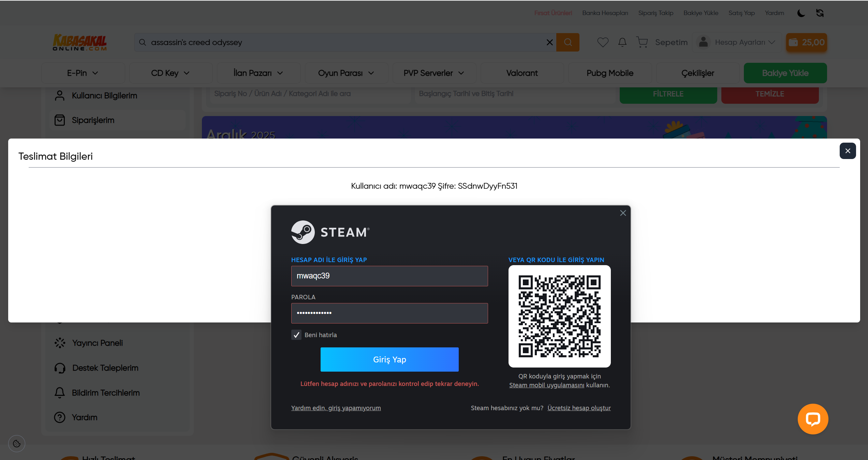Clear the search field with the X icon
868x460 pixels.
click(x=549, y=42)
